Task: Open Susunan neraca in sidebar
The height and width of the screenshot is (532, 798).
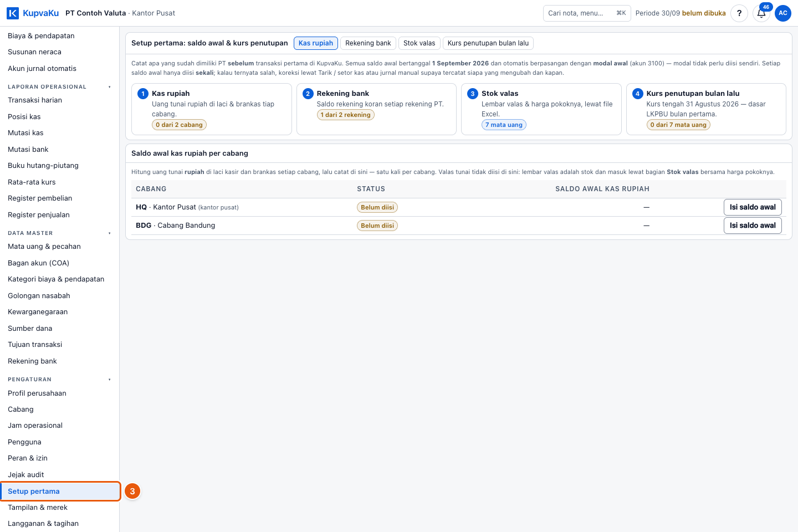Action: 59,52
